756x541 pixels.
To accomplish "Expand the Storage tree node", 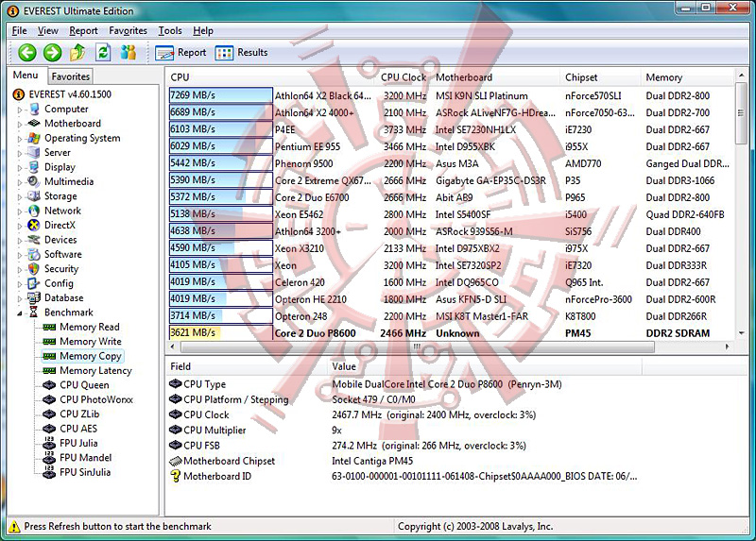I will coord(20,197).
